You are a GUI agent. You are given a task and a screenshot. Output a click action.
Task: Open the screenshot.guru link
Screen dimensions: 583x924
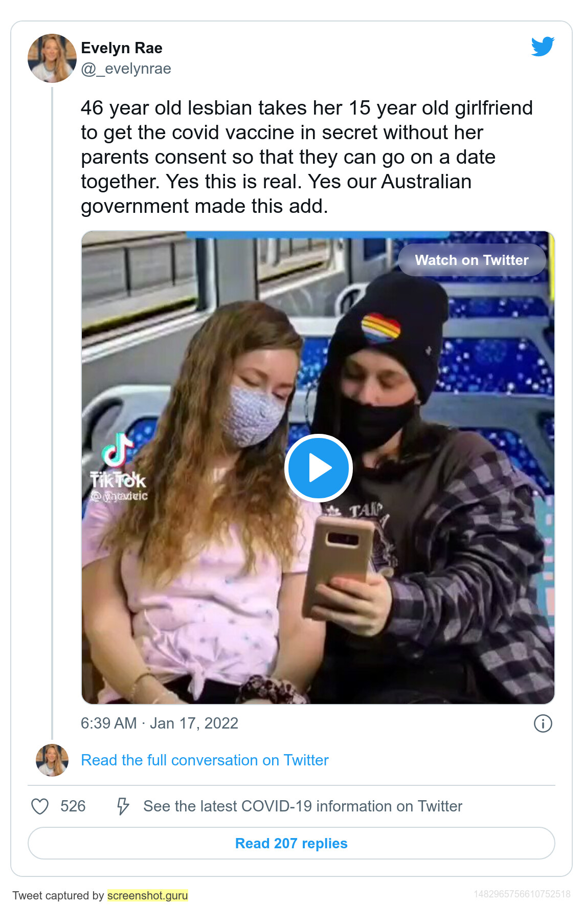[x=147, y=896]
